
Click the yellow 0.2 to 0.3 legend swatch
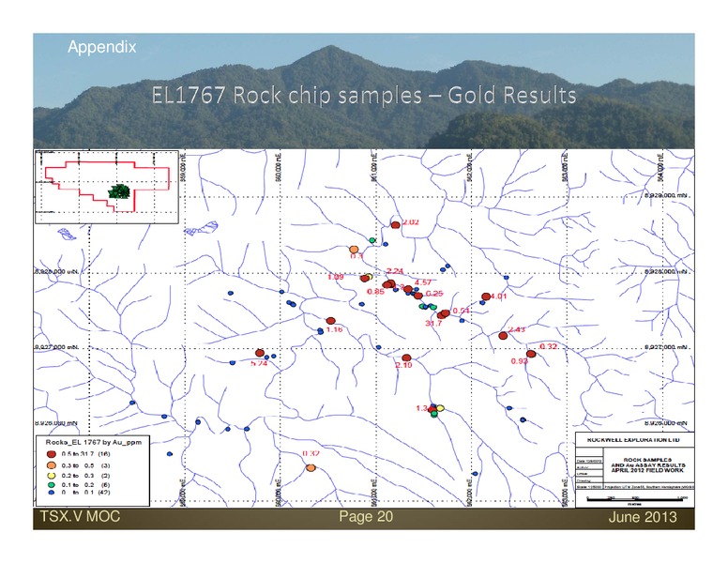tap(52, 476)
